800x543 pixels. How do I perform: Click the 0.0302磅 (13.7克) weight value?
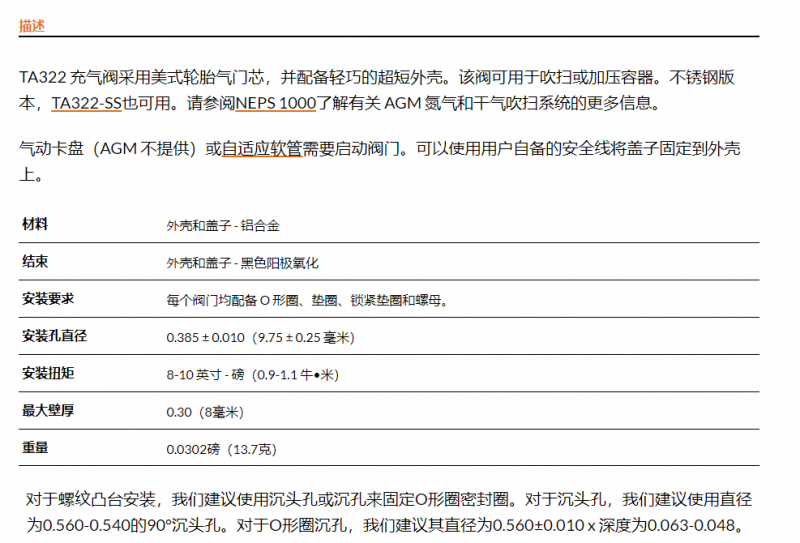[219, 449]
